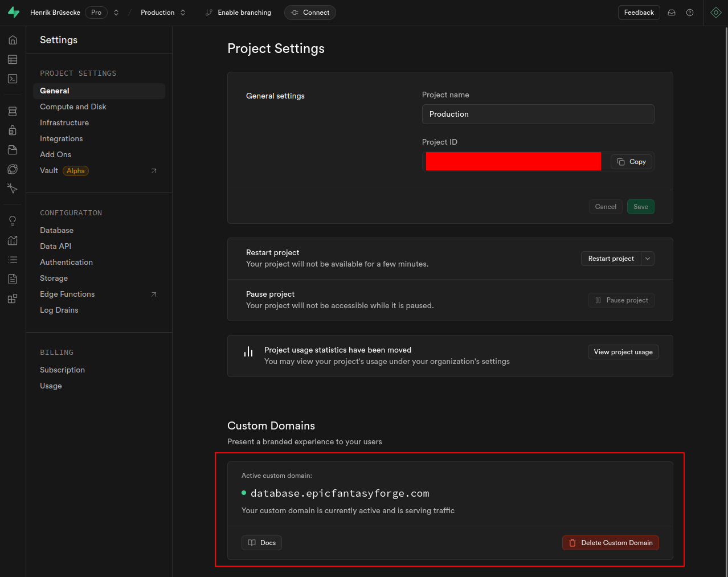Click the Project name input field
The height and width of the screenshot is (577, 728).
(538, 114)
